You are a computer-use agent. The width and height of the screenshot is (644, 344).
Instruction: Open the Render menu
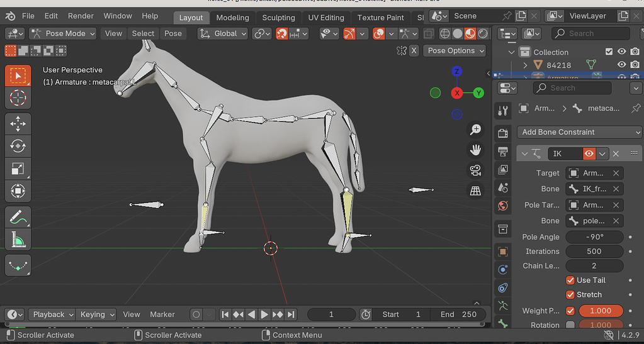click(81, 16)
